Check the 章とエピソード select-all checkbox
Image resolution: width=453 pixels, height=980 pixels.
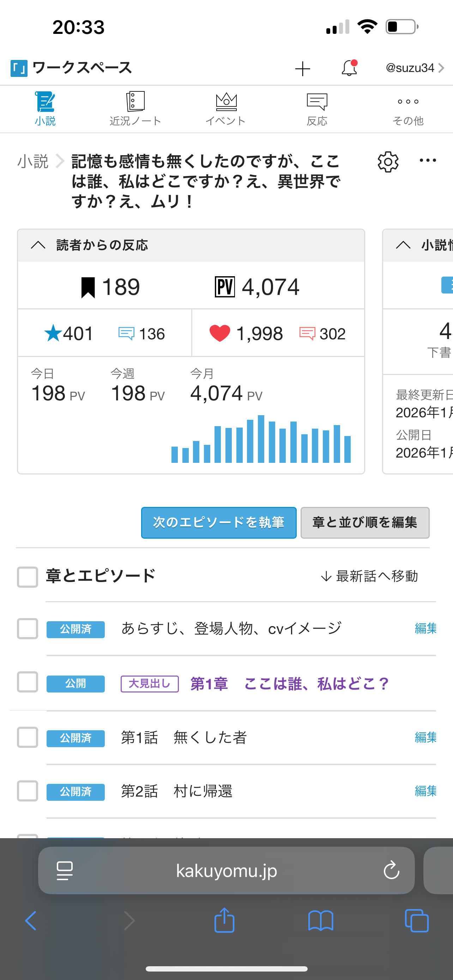[x=28, y=577]
